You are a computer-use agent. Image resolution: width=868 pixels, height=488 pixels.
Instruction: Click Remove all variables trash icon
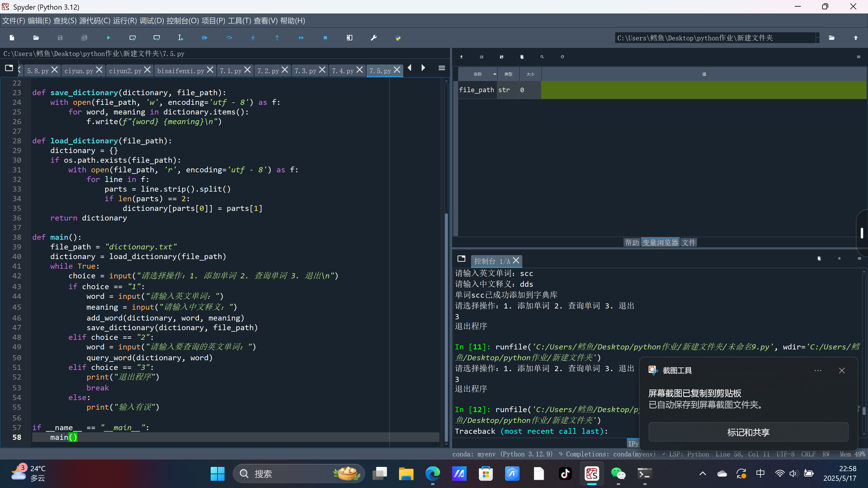[522, 57]
